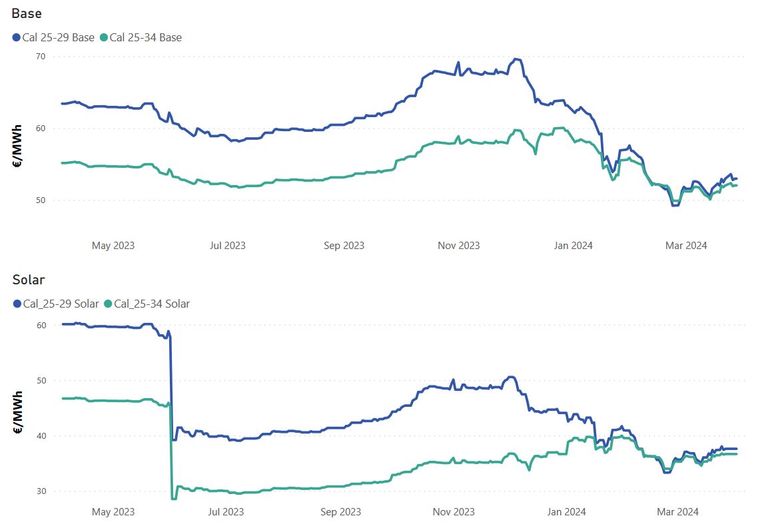Click Sep 2023 on the Solar chart axis
Viewport: 772px width, 532px height.
[x=340, y=512]
